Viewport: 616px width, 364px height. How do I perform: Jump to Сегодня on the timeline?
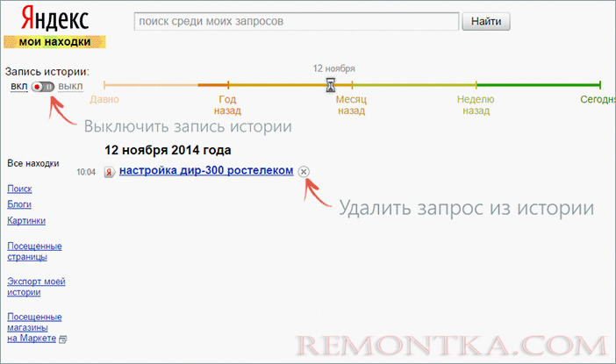[598, 99]
